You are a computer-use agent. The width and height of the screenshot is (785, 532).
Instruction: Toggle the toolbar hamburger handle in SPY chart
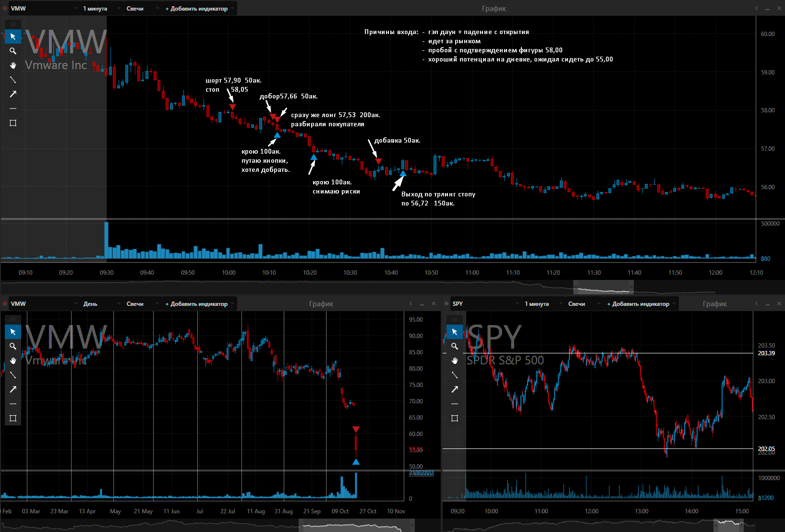pos(455,319)
